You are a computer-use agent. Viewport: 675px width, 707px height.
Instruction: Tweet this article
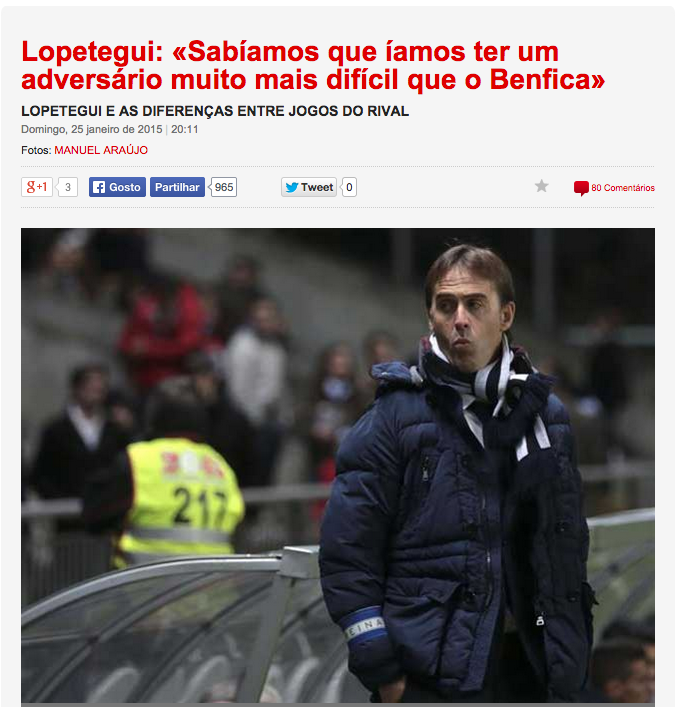tap(309, 187)
